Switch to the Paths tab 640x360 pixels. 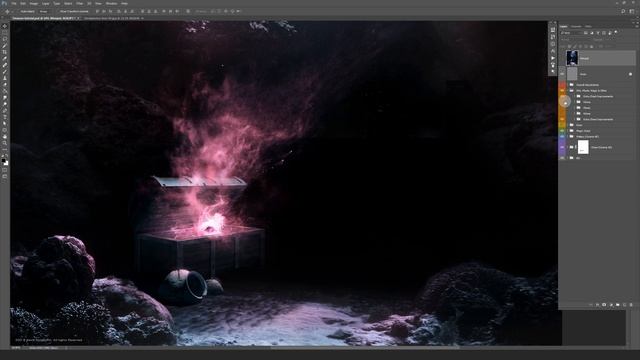(588, 26)
